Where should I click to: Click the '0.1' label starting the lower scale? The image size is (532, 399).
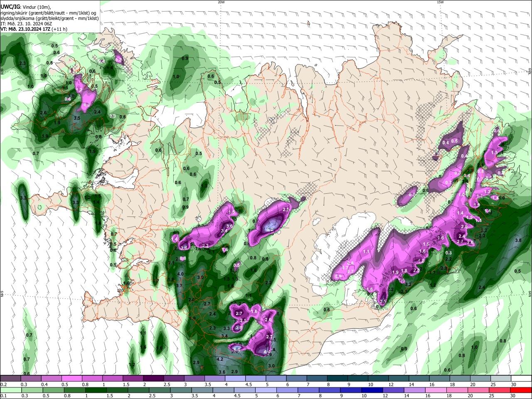pos(3,396)
